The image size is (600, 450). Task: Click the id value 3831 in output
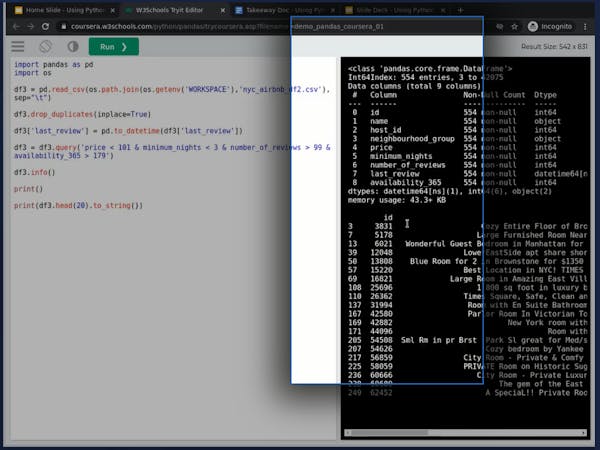[383, 226]
